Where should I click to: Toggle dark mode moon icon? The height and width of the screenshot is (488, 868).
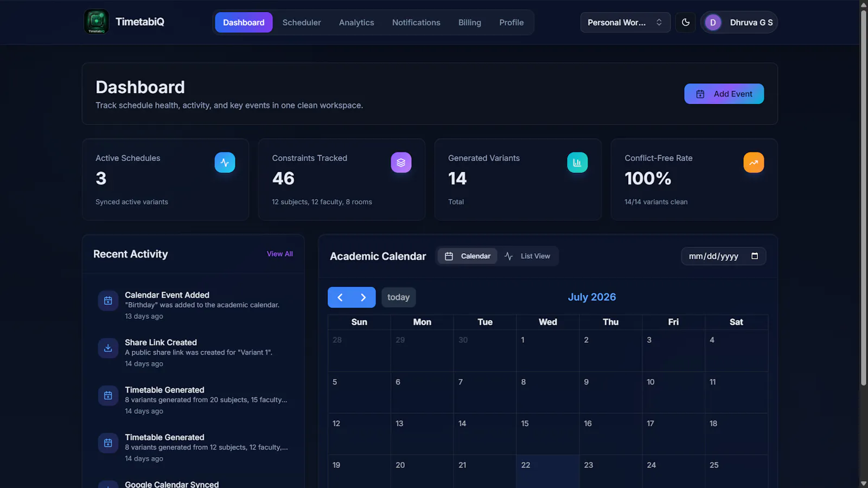pos(686,22)
